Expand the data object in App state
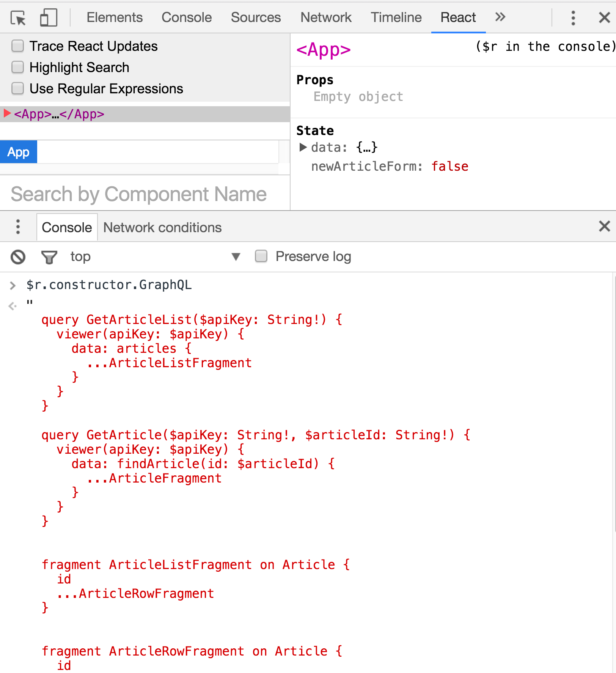 pyautogui.click(x=303, y=148)
